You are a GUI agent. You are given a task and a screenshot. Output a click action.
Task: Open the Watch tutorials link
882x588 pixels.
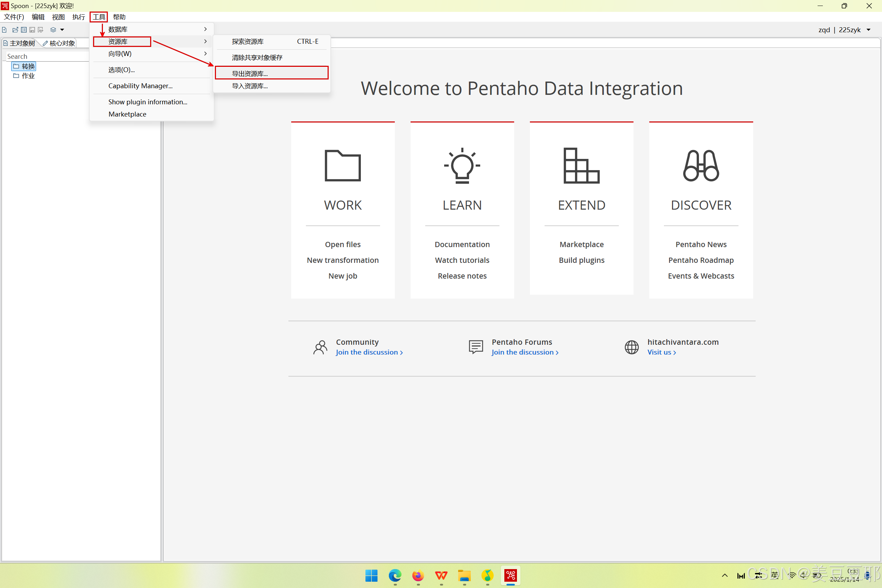[x=462, y=260]
